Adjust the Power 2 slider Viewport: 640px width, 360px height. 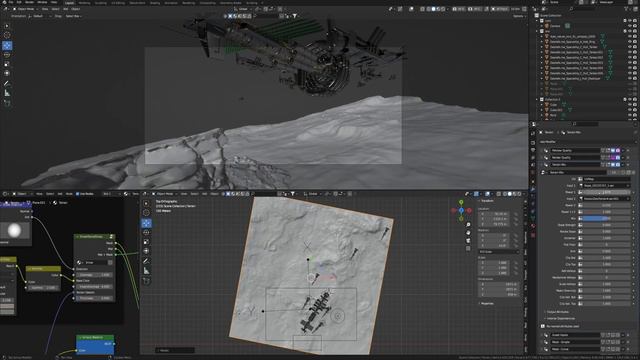606,205
